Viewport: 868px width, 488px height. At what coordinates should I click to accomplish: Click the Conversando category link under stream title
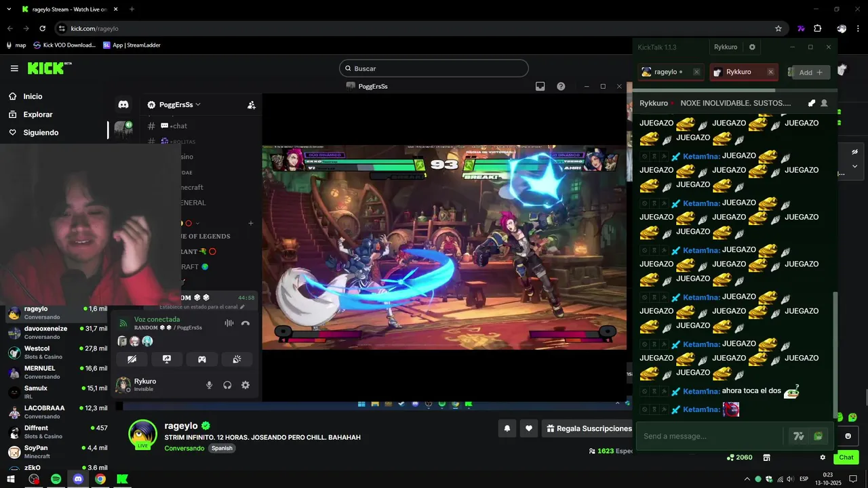click(x=184, y=448)
